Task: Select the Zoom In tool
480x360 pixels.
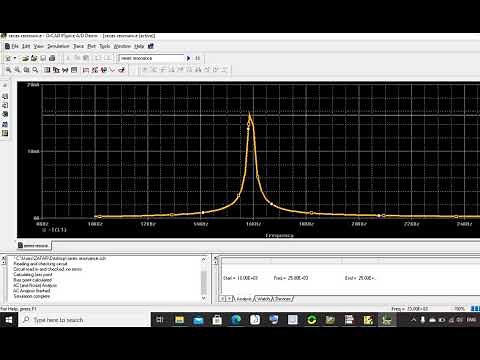Action: pyautogui.click(x=8, y=70)
